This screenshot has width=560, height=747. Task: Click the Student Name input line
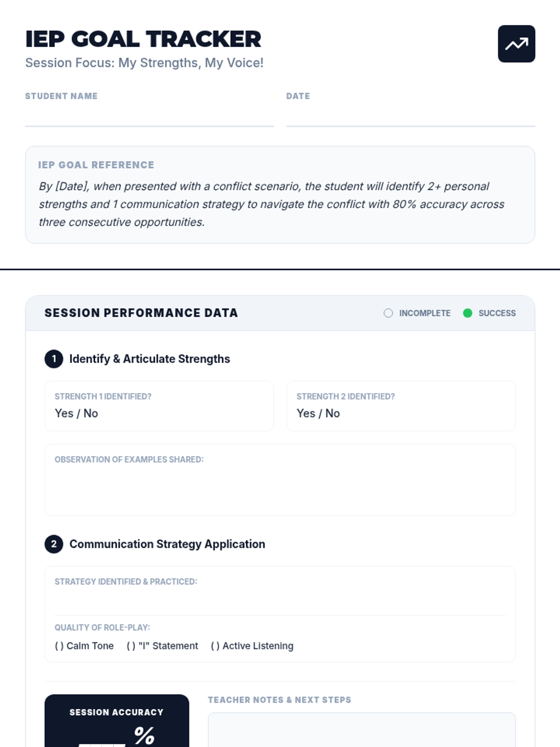click(149, 116)
